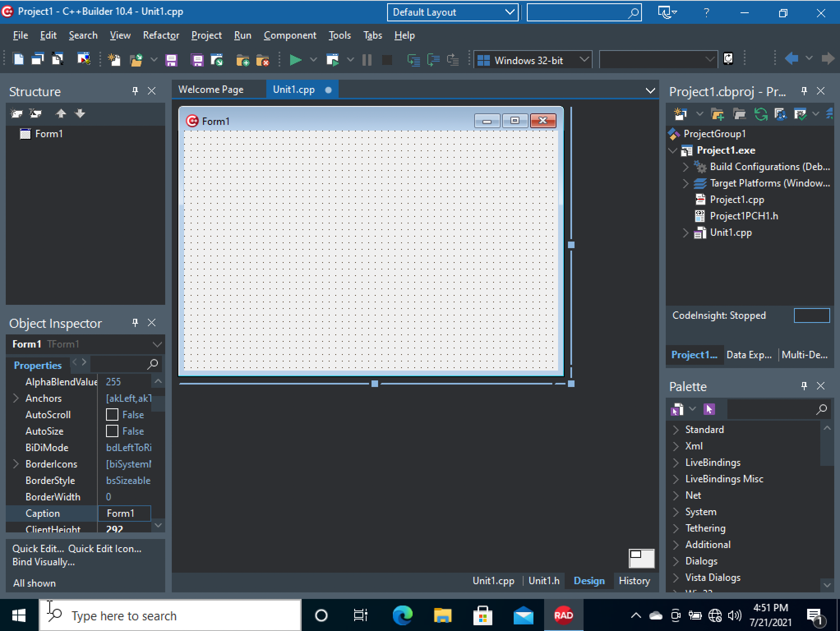Open the Component menu

point(290,35)
